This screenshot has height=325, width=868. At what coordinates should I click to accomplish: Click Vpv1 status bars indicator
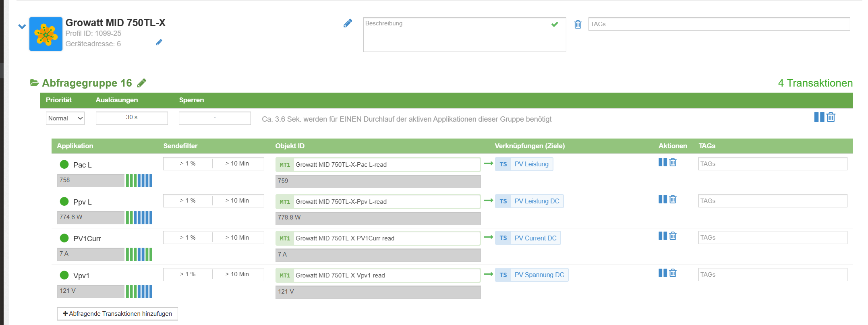click(x=139, y=291)
